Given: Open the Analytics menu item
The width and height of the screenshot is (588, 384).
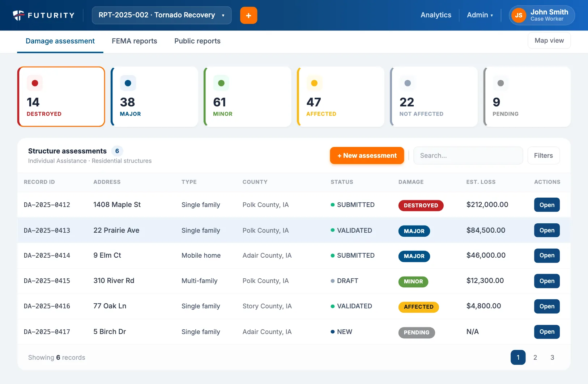Looking at the screenshot, I should (436, 15).
